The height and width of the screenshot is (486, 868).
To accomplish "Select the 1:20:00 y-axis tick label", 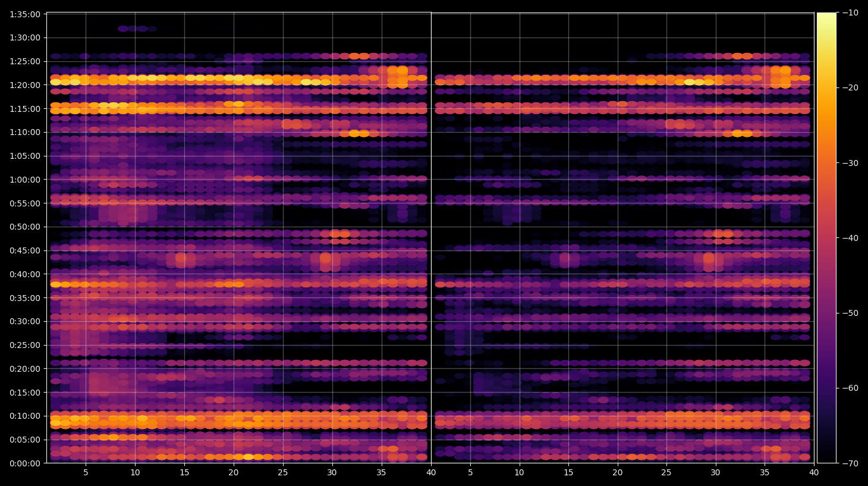I will pyautogui.click(x=25, y=85).
